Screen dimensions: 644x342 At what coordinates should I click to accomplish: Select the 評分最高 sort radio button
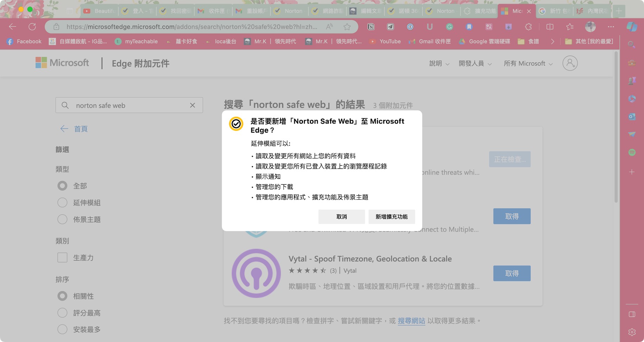click(x=62, y=313)
